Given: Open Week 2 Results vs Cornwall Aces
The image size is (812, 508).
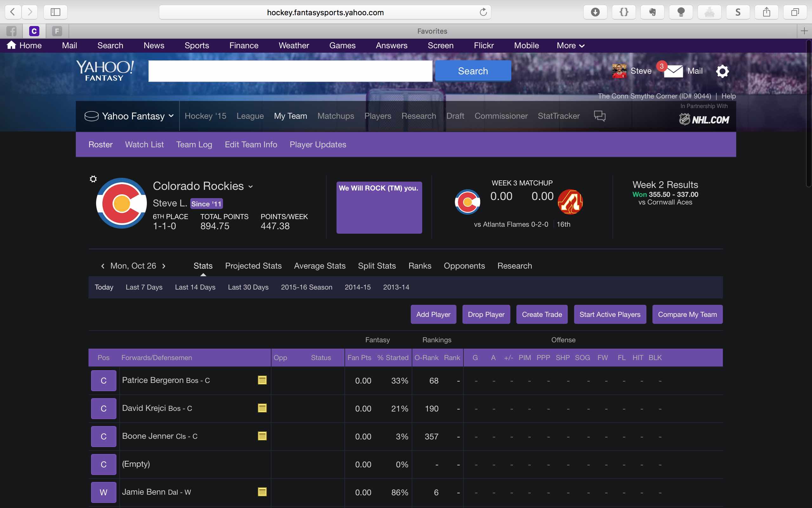Looking at the screenshot, I should 665,193.
